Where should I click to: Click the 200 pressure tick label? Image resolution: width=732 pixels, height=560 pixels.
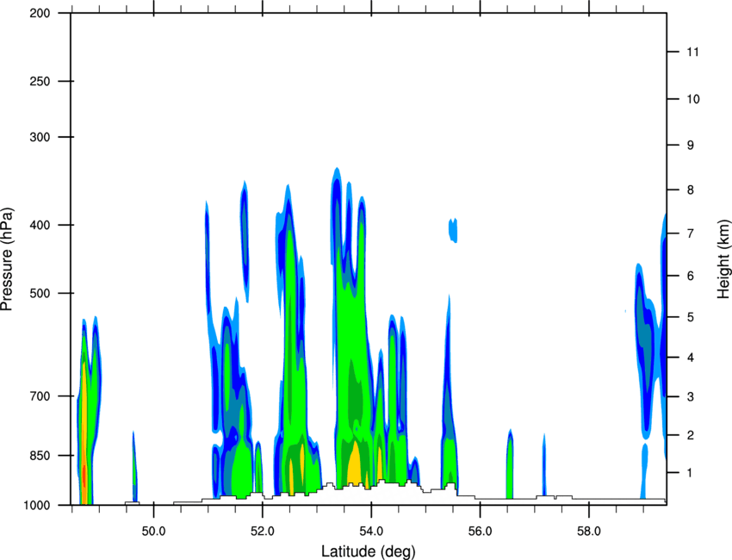coord(40,13)
